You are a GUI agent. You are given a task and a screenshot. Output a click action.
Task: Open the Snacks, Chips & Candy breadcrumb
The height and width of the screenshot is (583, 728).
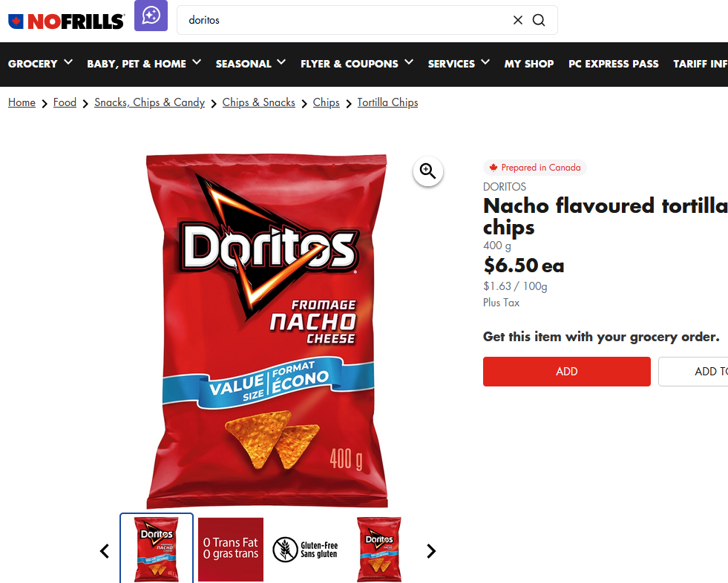149,102
